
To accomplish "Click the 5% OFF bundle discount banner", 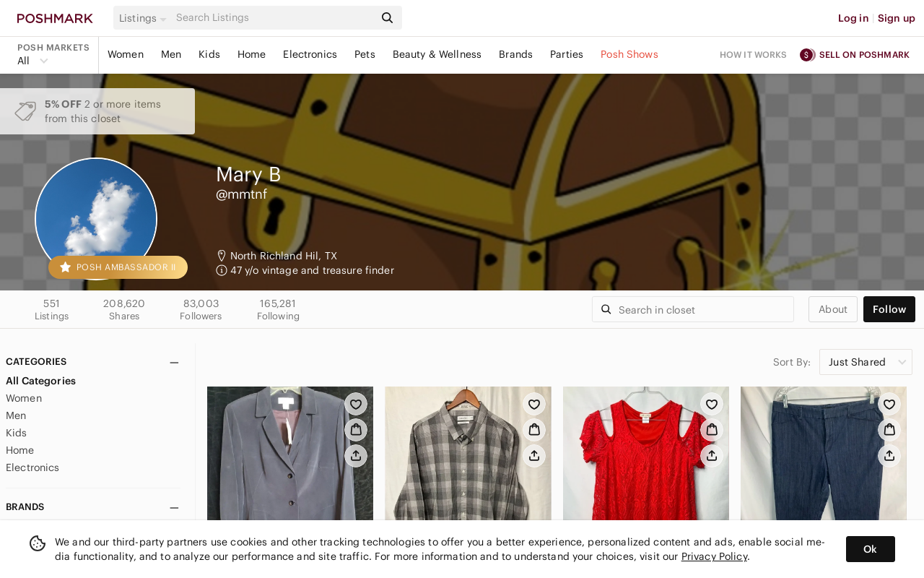I will (97, 111).
